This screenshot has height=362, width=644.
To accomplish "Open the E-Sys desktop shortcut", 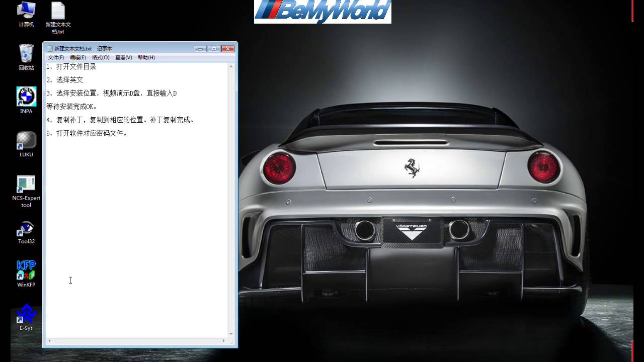I will coord(26,317).
